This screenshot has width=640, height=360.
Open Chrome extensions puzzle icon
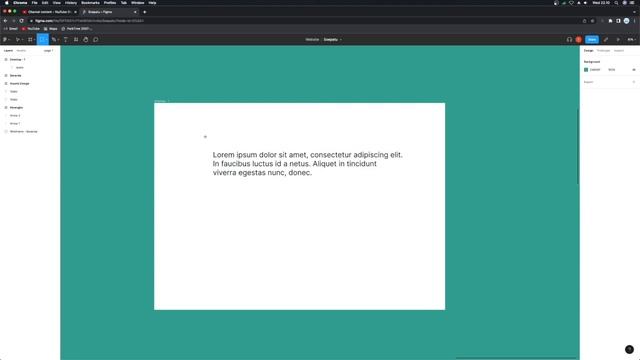(610, 21)
